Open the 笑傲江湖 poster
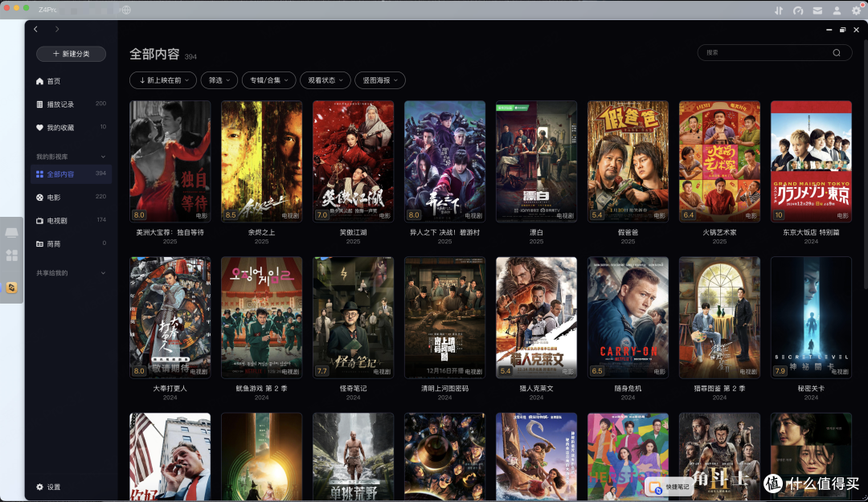 pyautogui.click(x=353, y=161)
